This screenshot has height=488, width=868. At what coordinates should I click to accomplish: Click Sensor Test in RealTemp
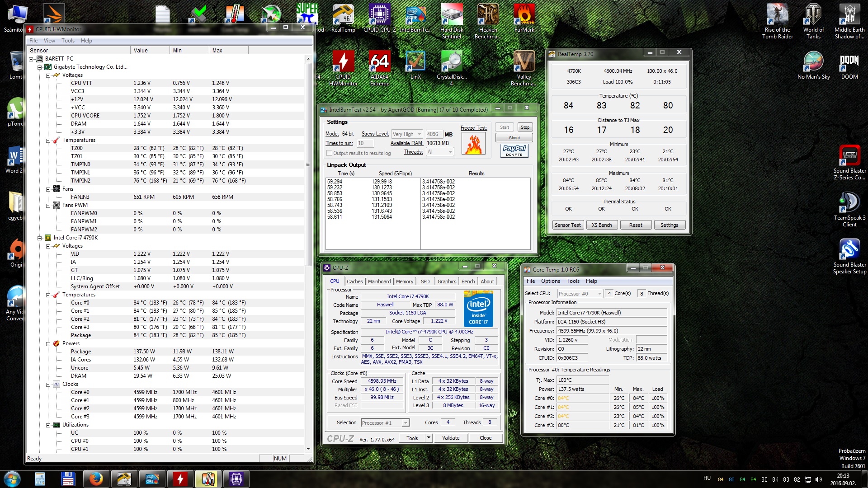point(567,225)
